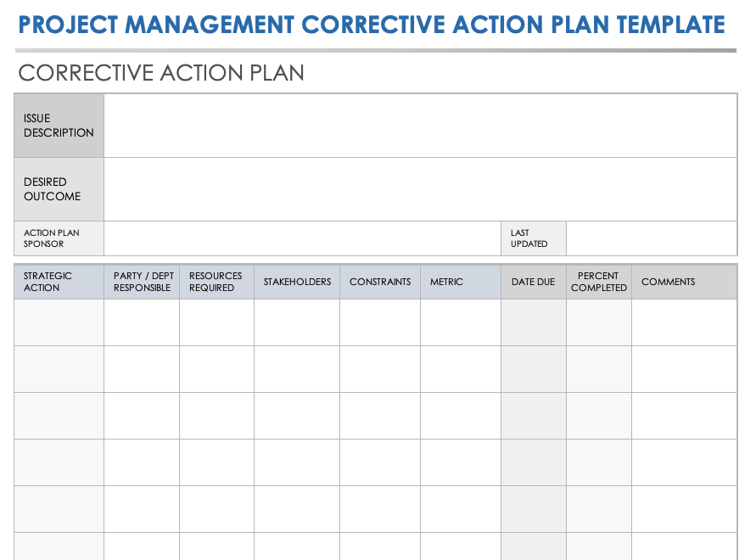Screen dimensions: 756x560
Task: Click the Issue Description input field
Action: pyautogui.click(x=420, y=126)
